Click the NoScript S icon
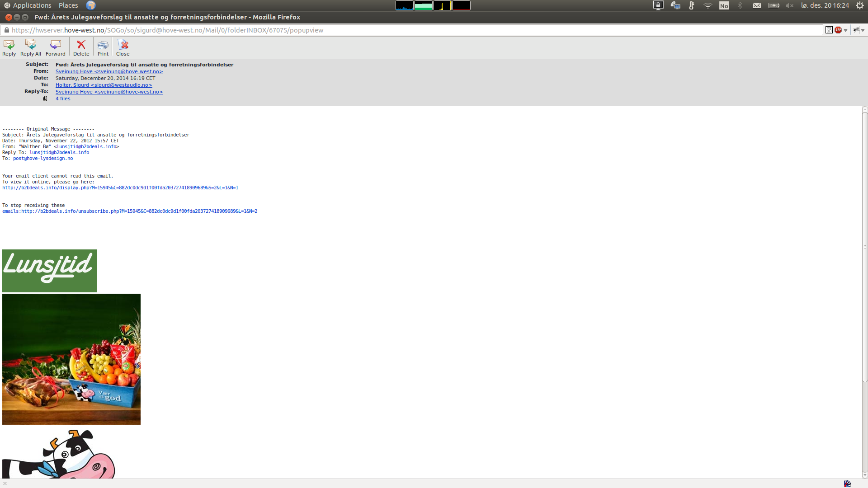Viewport: 868px width, 488px height. coord(829,30)
